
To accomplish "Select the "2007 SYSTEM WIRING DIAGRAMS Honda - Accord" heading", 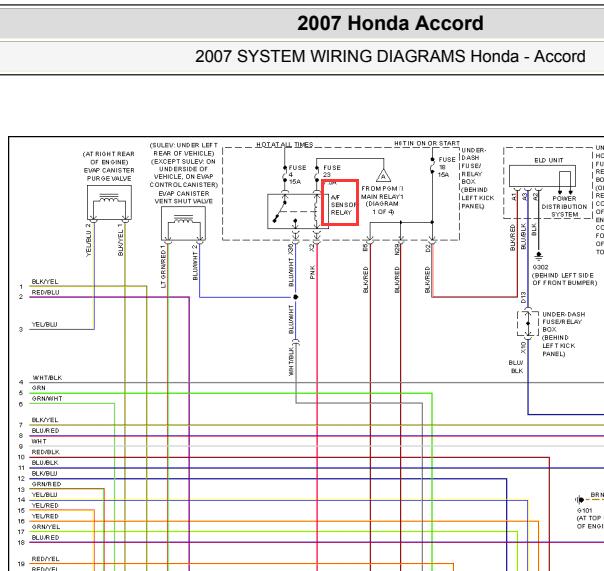I will (390, 56).
